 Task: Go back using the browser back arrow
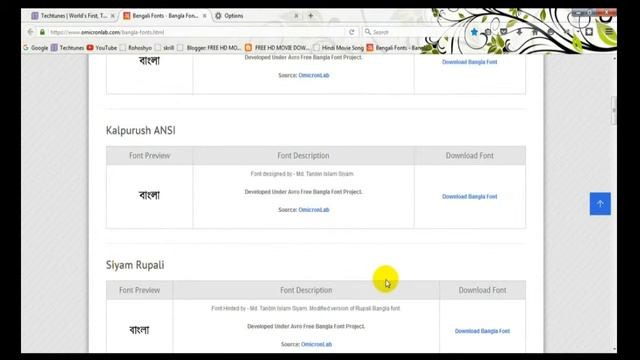[x=31, y=32]
